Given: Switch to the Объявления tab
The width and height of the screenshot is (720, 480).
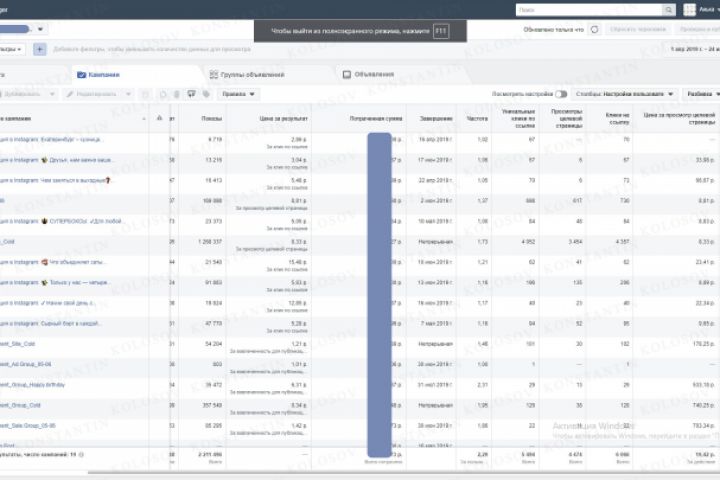Looking at the screenshot, I should (x=369, y=74).
